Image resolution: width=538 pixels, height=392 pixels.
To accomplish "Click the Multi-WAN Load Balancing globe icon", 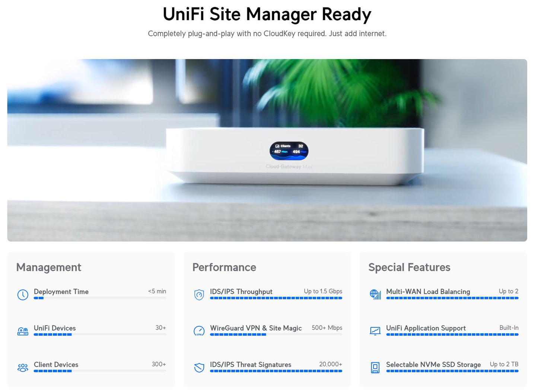I will [x=375, y=295].
